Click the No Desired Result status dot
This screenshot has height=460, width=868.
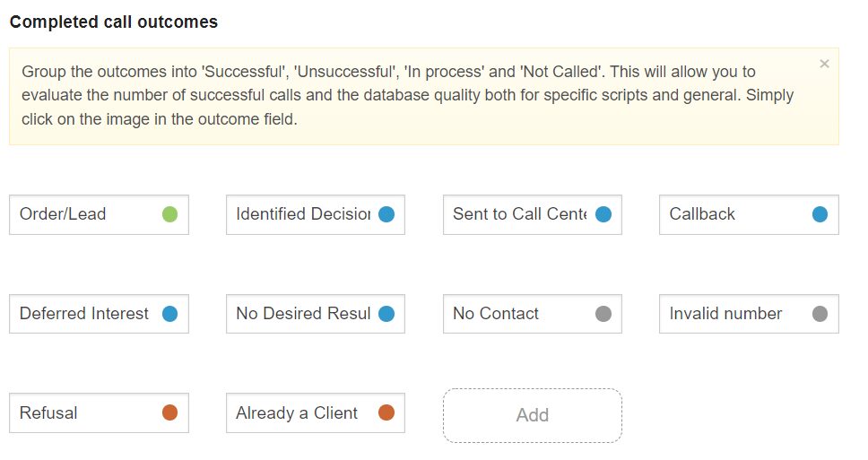[x=386, y=314]
